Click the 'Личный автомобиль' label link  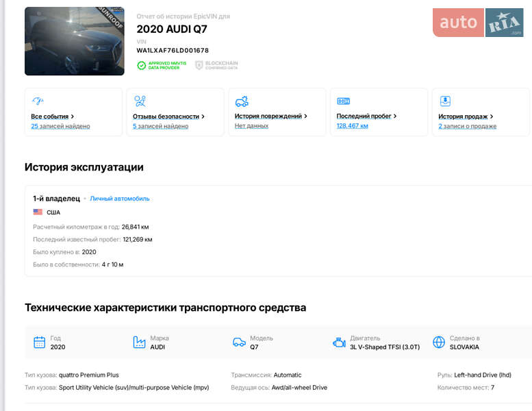pos(120,199)
